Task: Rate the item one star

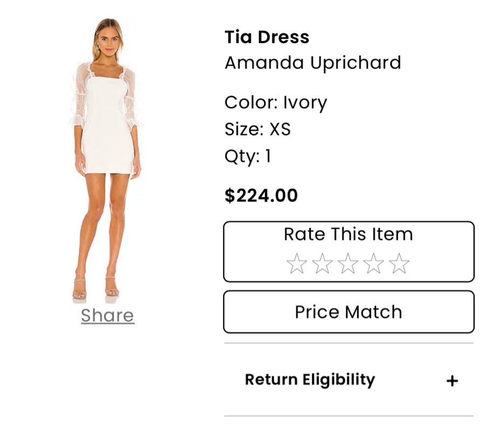Action: 297,264
